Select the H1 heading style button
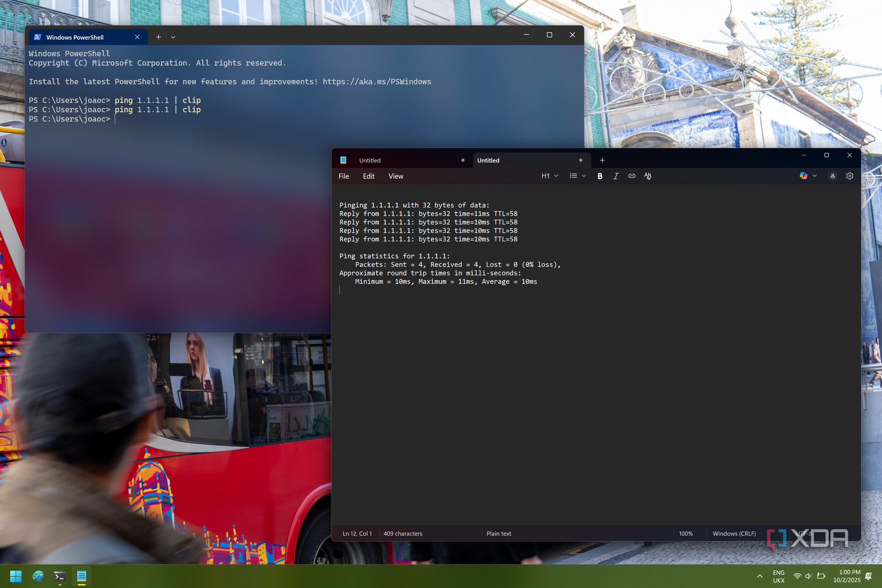The image size is (882, 588). 545,176
